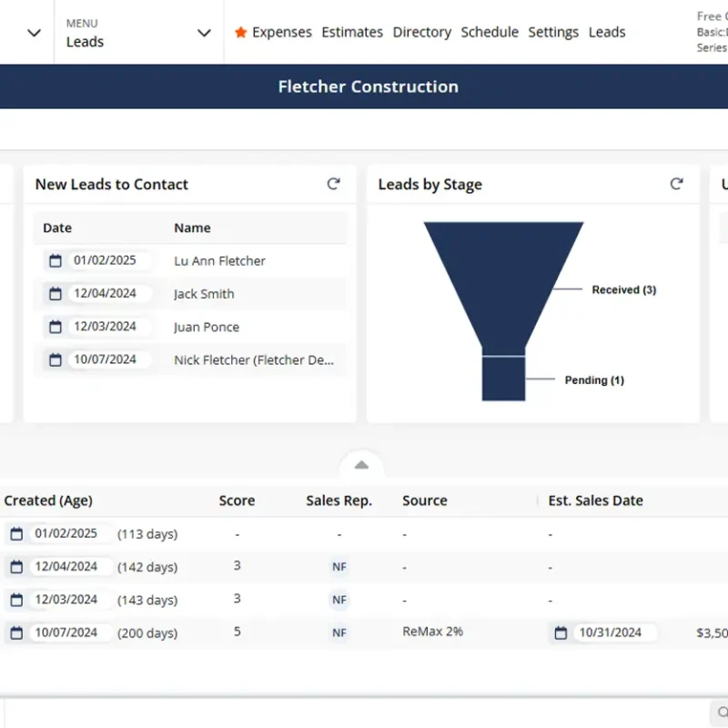Open Settings in the top navigation
This screenshot has height=728, width=728.
point(553,32)
